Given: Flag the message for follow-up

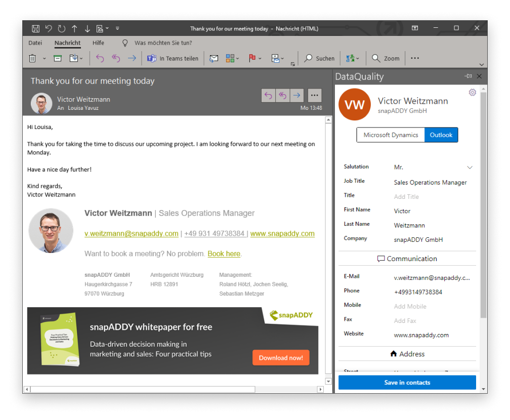Looking at the screenshot, I should (251, 58).
